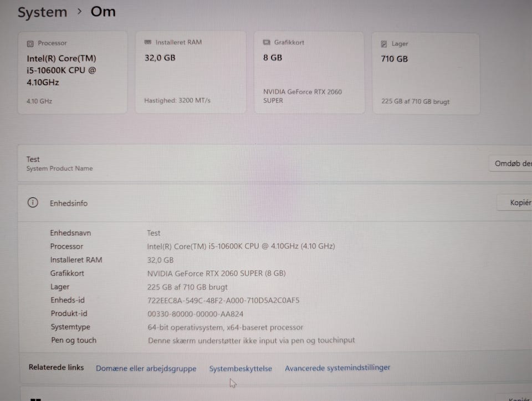Click the breadcrumb chevron after System
This screenshot has height=401, width=532.
coord(79,12)
